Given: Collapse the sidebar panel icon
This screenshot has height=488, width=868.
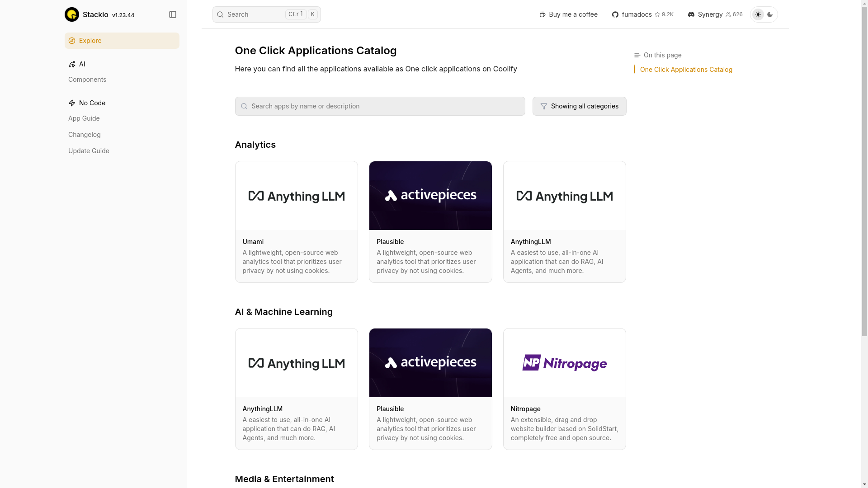Looking at the screenshot, I should click(173, 14).
